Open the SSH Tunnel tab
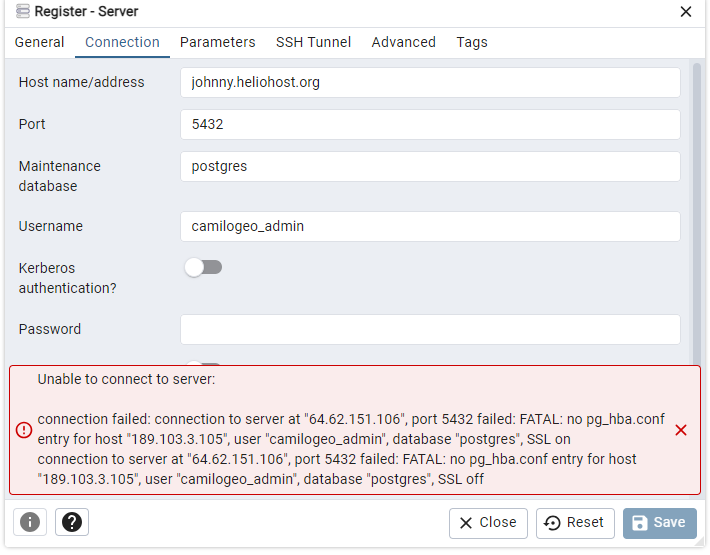 coord(313,42)
